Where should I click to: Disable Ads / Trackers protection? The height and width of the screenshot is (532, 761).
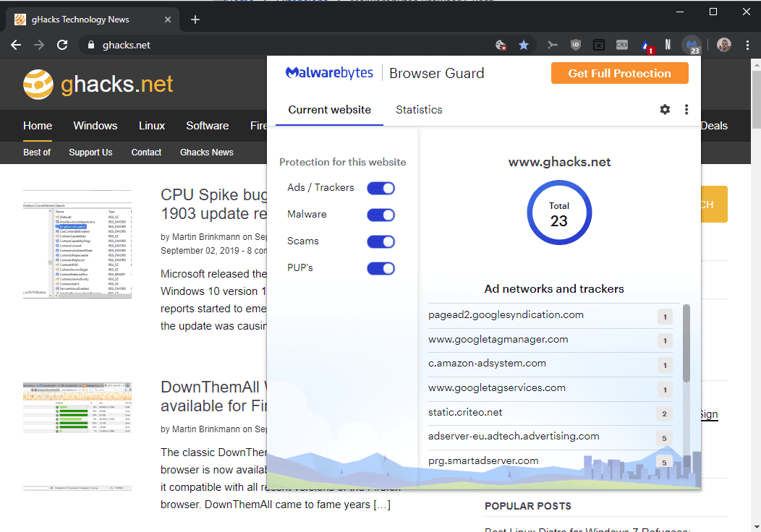tap(380, 187)
